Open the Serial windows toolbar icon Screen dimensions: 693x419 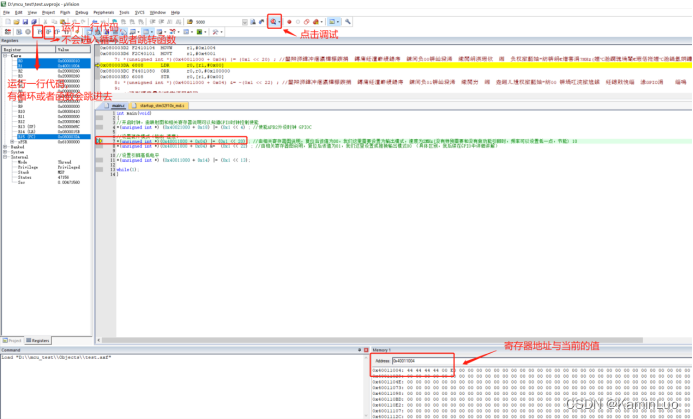159,32
